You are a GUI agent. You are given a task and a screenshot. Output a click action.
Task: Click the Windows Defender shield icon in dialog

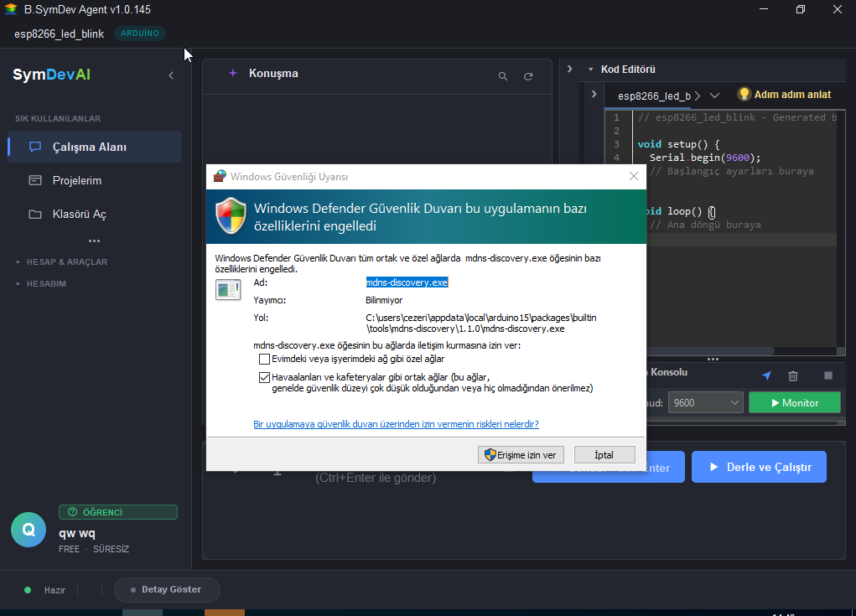pos(231,215)
